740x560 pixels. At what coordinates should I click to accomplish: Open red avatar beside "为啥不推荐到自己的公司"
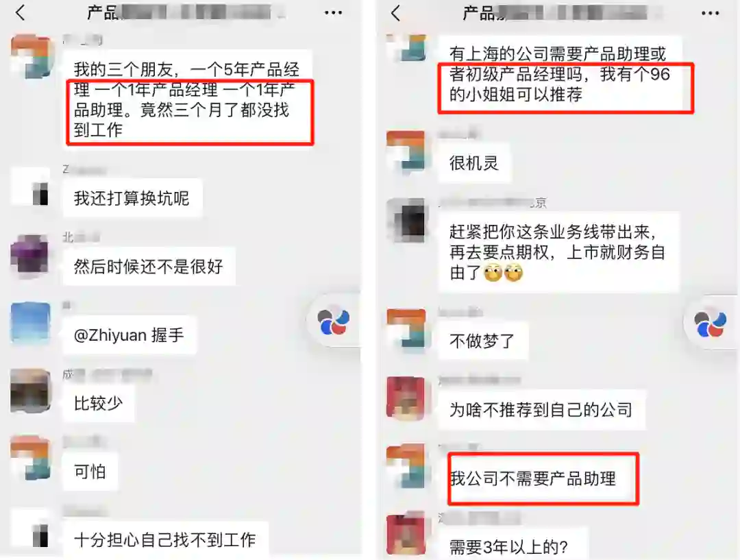pyautogui.click(x=406, y=397)
